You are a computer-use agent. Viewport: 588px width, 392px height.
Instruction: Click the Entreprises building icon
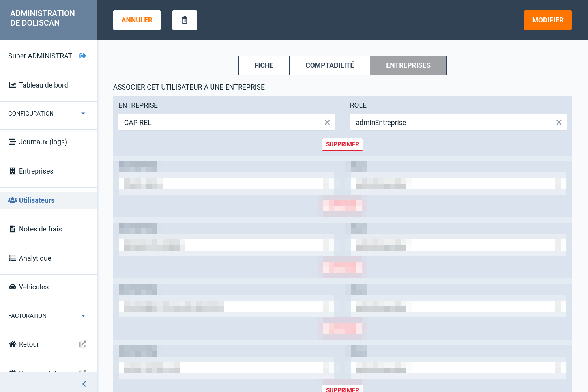point(13,171)
